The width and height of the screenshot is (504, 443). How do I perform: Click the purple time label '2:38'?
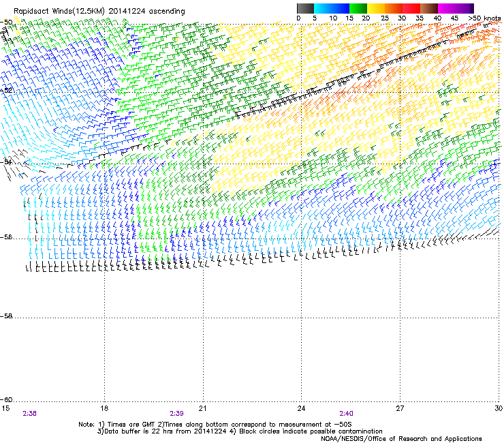click(x=29, y=414)
